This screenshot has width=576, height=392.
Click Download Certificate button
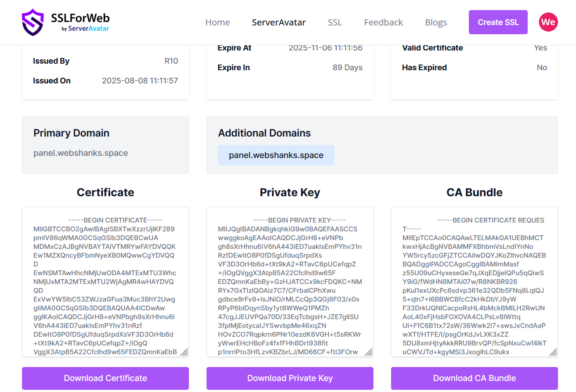pos(105,378)
